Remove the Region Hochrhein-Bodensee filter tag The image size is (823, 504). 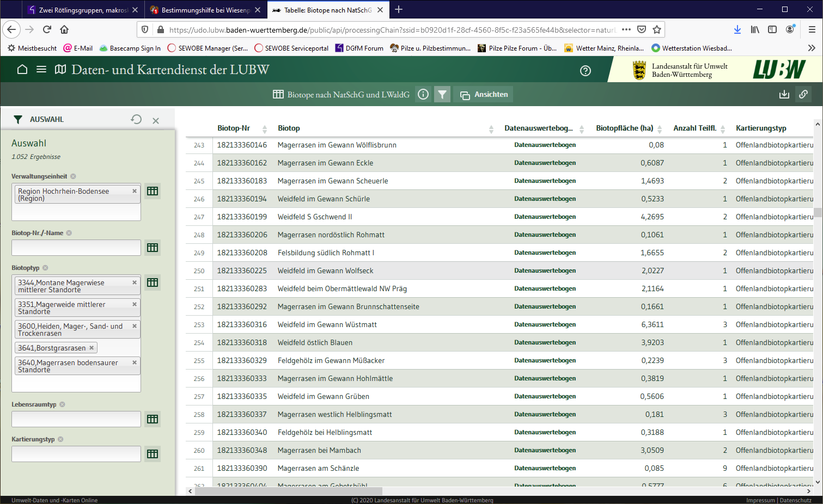tap(135, 191)
